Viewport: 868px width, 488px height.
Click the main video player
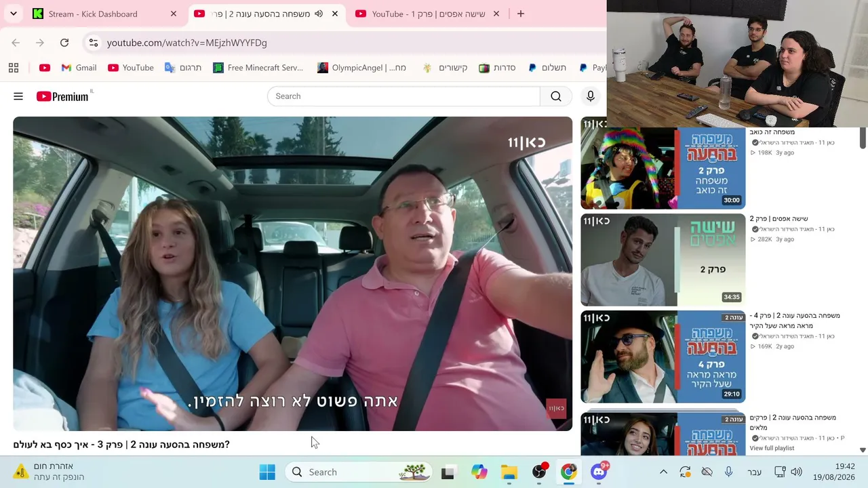[292, 274]
